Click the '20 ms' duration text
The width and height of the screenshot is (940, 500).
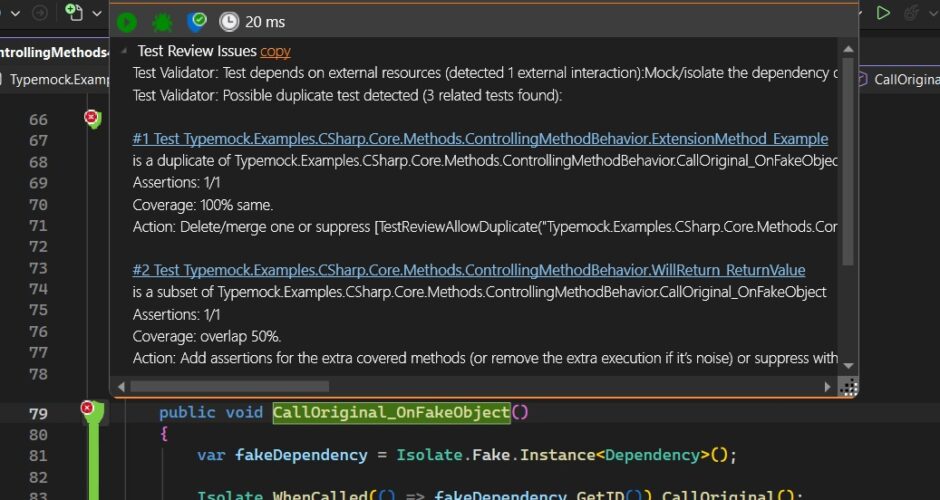(x=265, y=22)
